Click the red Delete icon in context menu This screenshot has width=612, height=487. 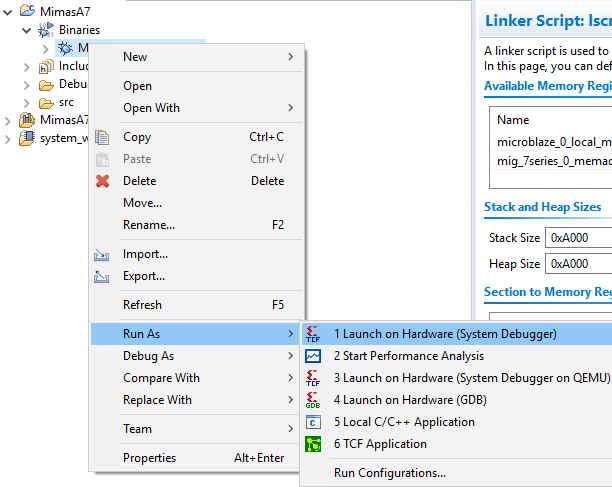point(102,181)
